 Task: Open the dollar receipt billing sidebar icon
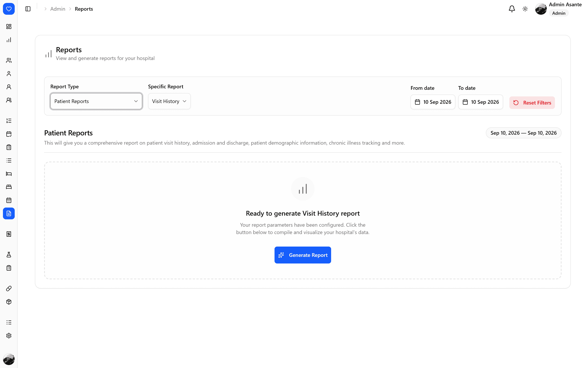tap(9, 234)
